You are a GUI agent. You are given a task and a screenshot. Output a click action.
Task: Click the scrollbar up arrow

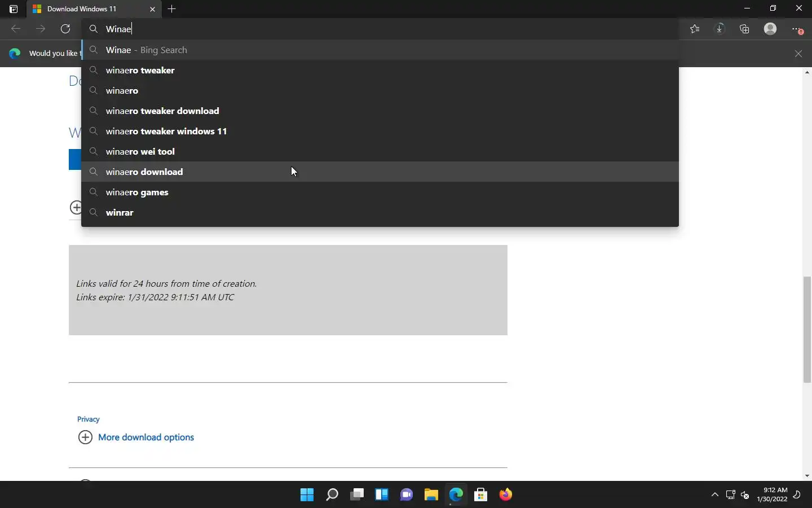(807, 72)
